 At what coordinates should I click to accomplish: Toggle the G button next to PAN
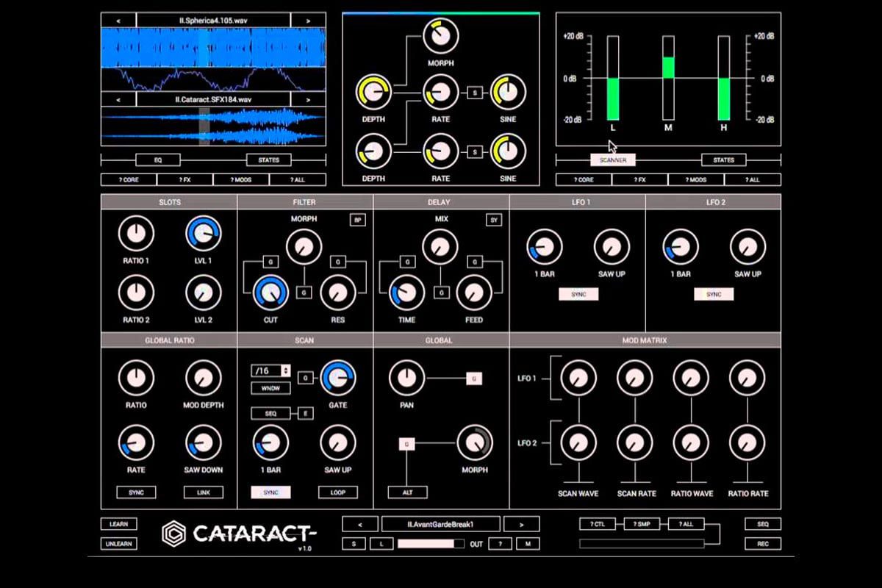[x=475, y=379]
